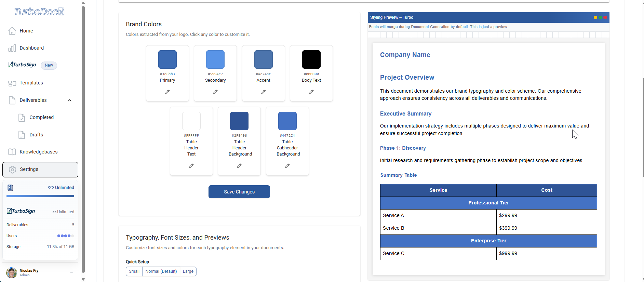Image resolution: width=644 pixels, height=282 pixels.
Task: Open TurboSign from the sidebar logo
Action: click(x=22, y=65)
